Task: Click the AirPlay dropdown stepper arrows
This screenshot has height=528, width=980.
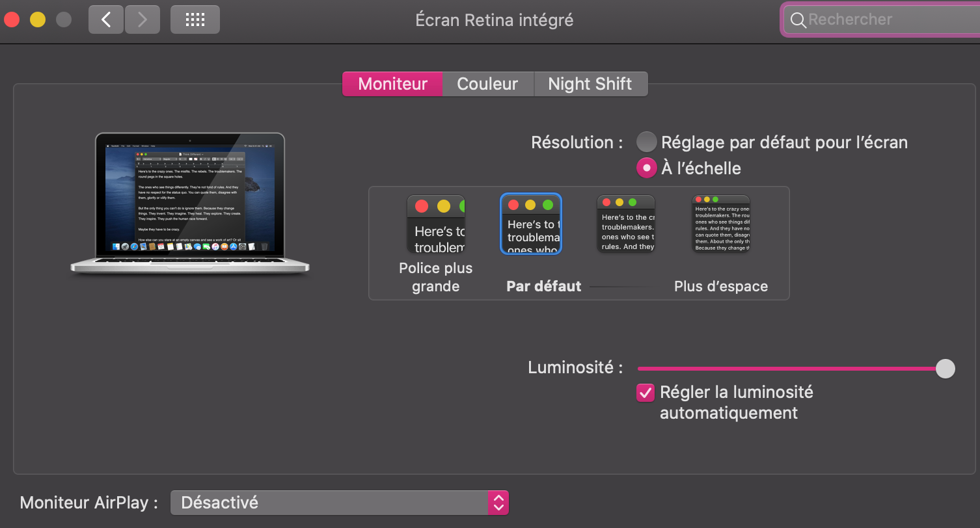Action: (x=498, y=503)
